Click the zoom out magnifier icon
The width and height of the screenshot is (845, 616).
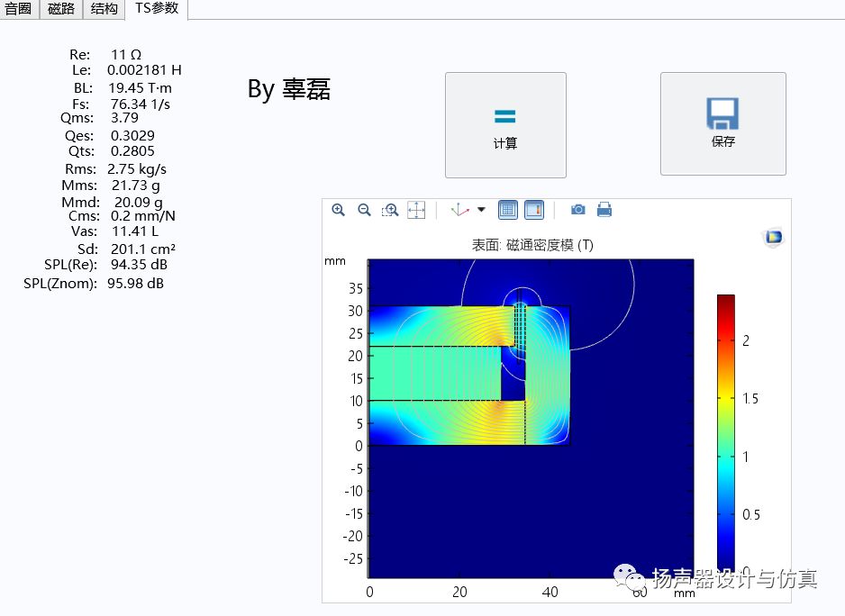364,210
